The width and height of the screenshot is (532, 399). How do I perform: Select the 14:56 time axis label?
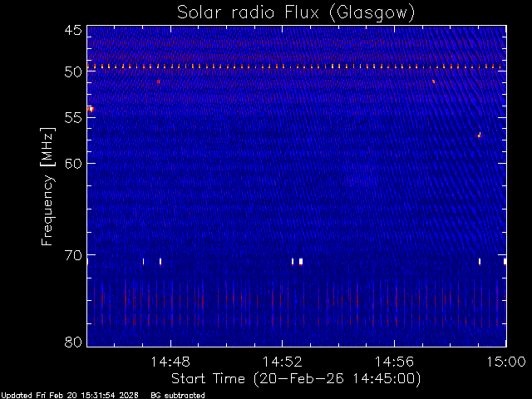point(394,362)
